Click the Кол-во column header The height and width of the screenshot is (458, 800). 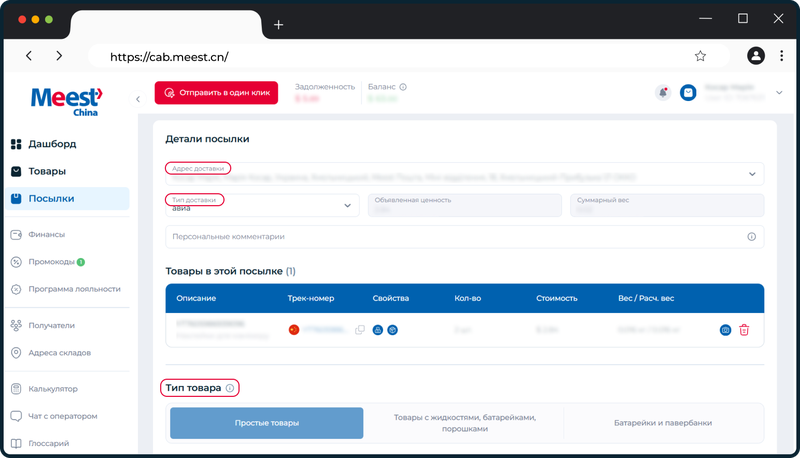[468, 298]
